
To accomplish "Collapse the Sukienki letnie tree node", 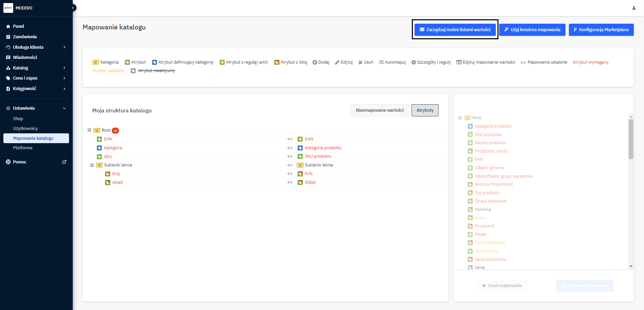I will 92,165.
